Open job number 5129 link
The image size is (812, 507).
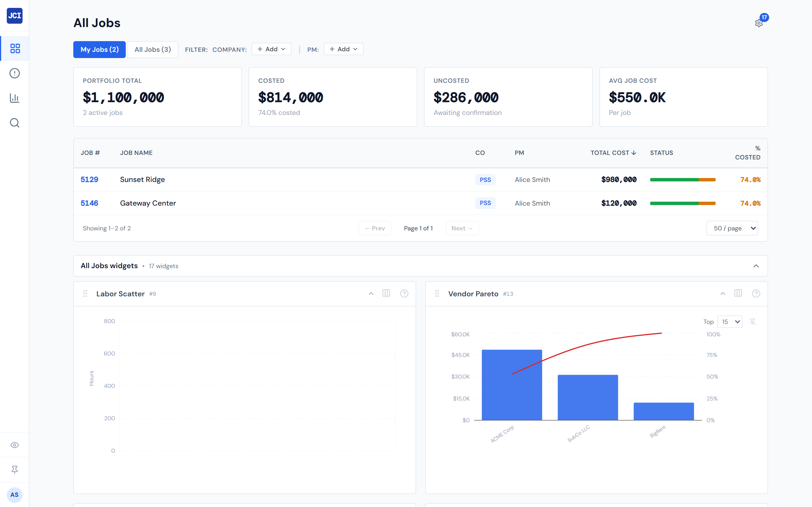coord(89,180)
